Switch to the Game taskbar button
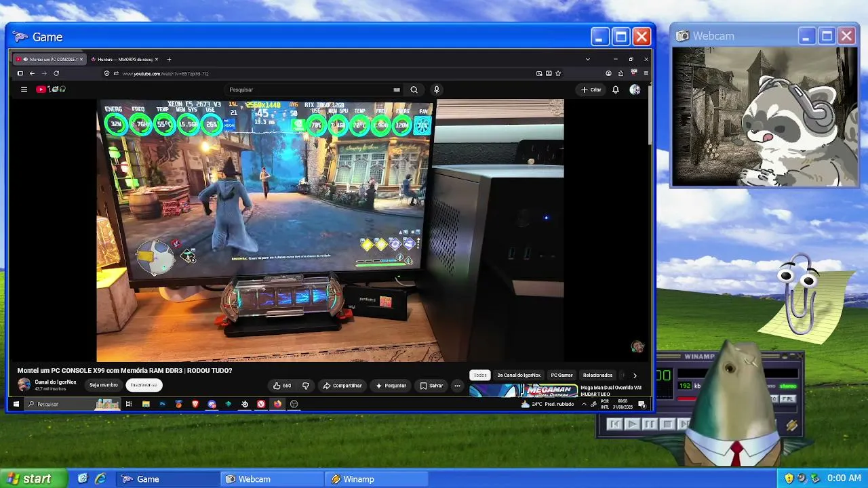Viewport: 868px width, 488px height. (x=167, y=479)
